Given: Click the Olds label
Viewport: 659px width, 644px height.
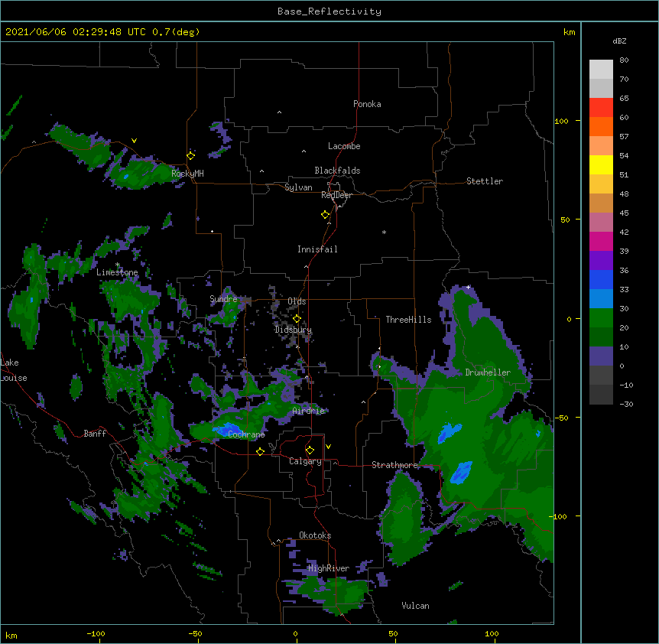Looking at the screenshot, I should 297,301.
